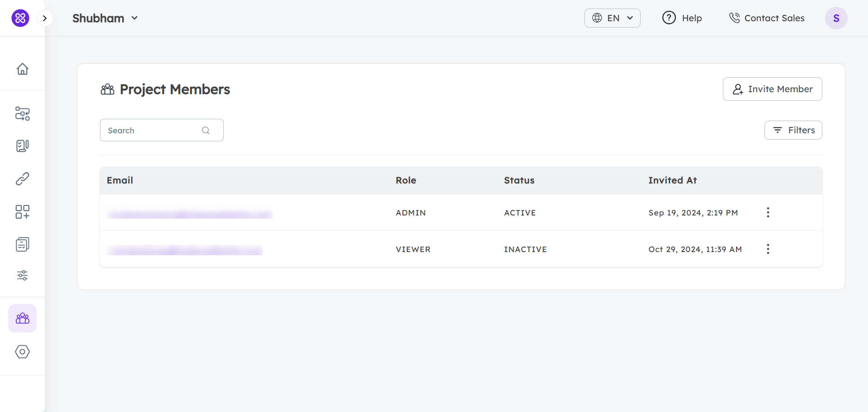Open the hexagon settings icon in sidebar
Screen dimensions: 868x412
pyautogui.click(x=23, y=351)
